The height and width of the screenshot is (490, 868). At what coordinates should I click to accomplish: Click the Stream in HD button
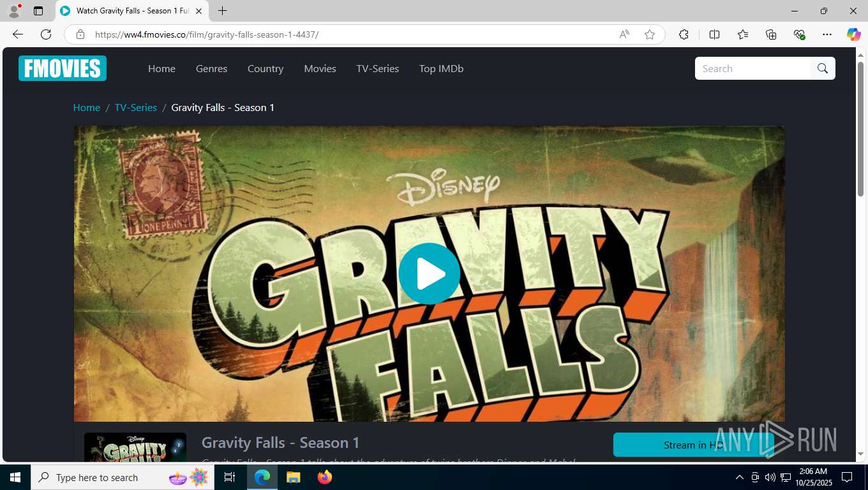pos(693,445)
